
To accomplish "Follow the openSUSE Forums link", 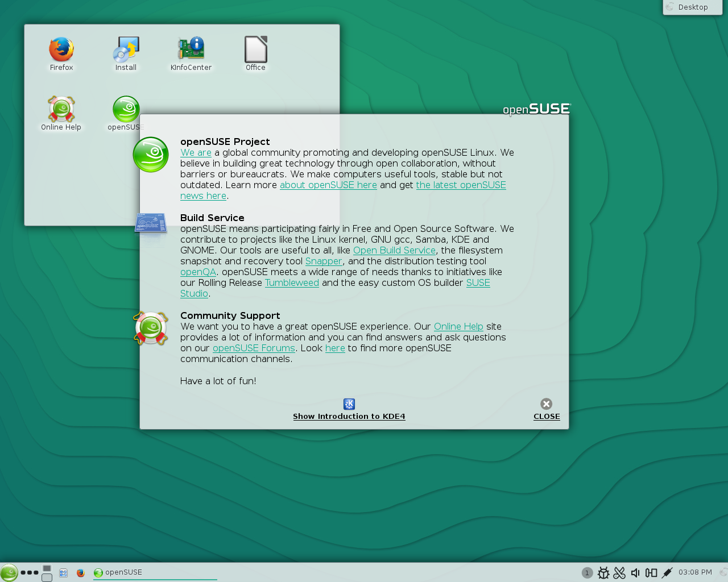I will pyautogui.click(x=254, y=348).
